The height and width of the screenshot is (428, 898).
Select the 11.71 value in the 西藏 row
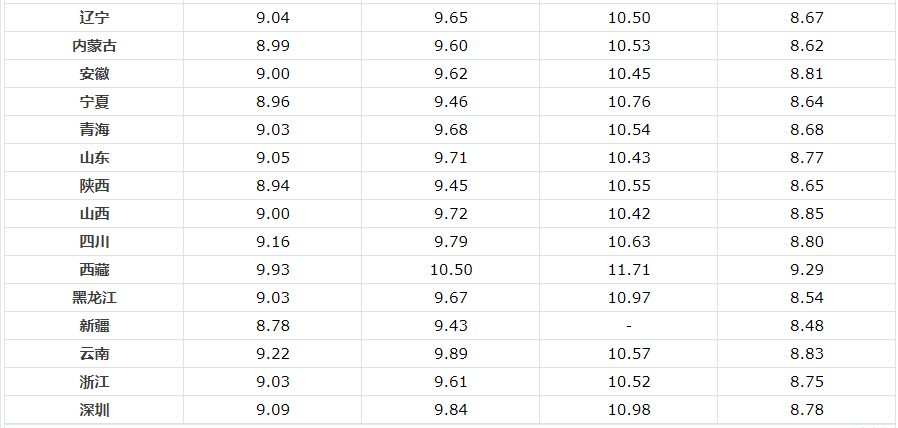(628, 270)
